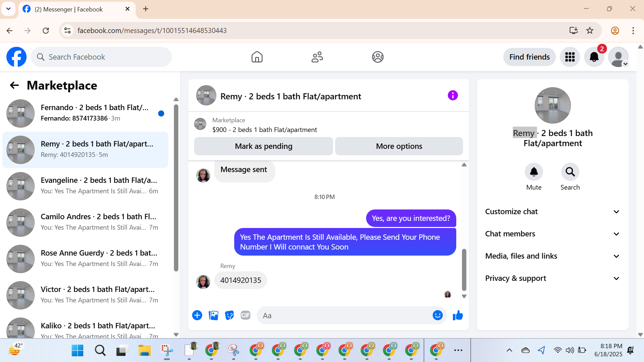The width and height of the screenshot is (644, 362).
Task: Expand Media, files and links section
Action: tap(552, 256)
